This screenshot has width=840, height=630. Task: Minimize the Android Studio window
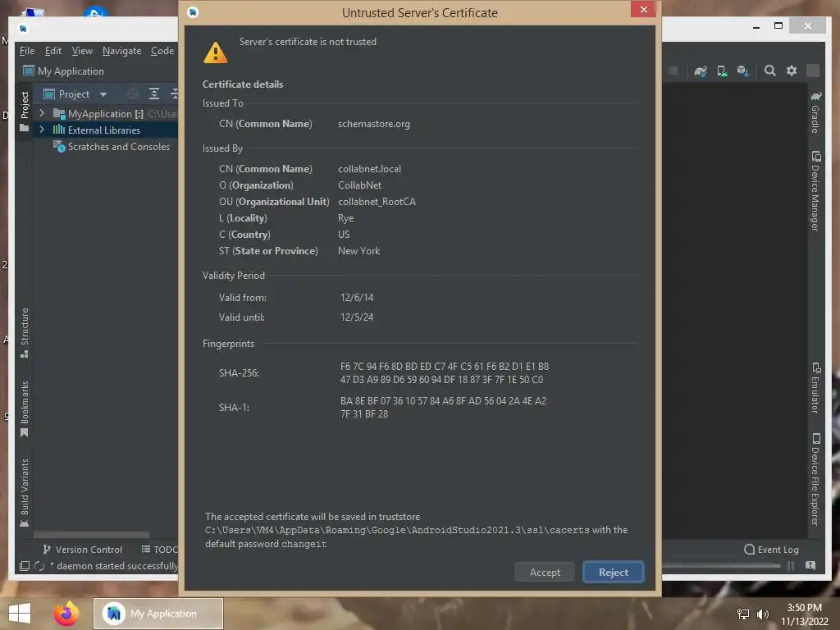point(756,25)
